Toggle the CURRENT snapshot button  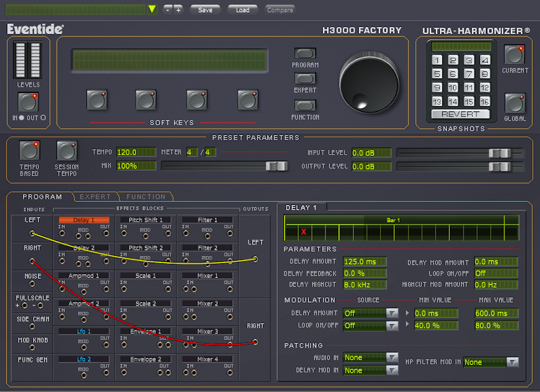pos(515,55)
